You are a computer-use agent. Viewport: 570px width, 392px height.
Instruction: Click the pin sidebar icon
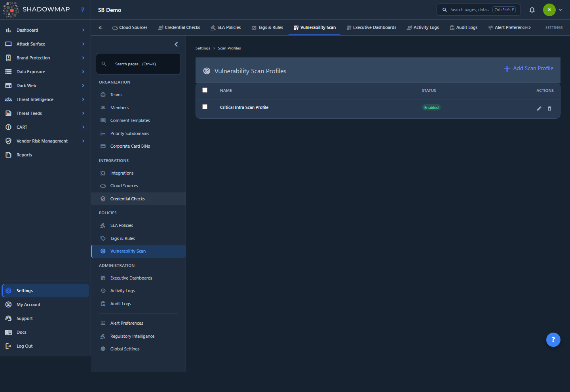pyautogui.click(x=83, y=10)
